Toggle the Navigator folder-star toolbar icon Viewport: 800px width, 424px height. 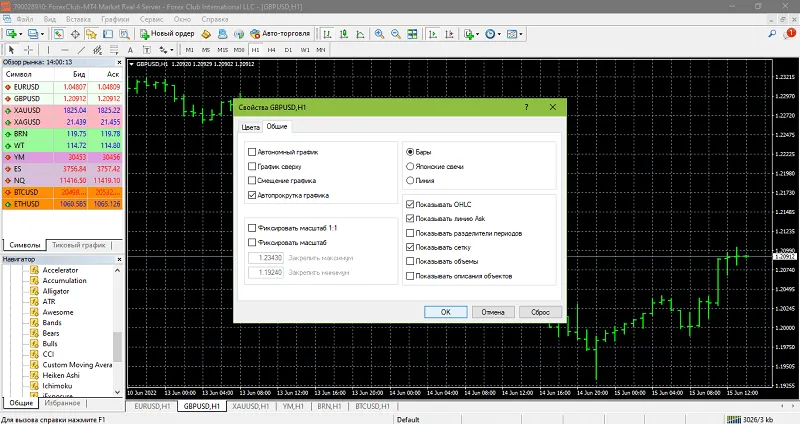click(x=91, y=34)
